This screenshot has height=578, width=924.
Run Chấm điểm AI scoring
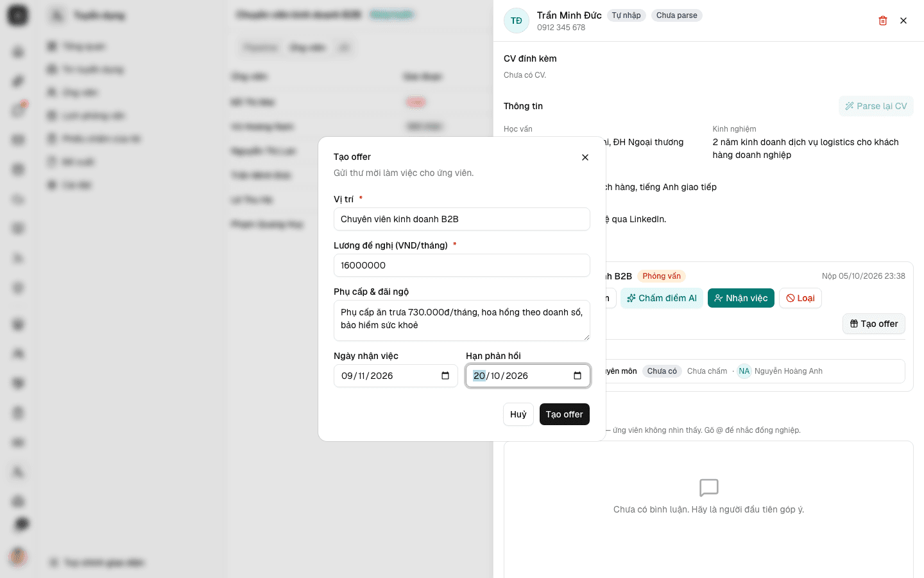662,298
